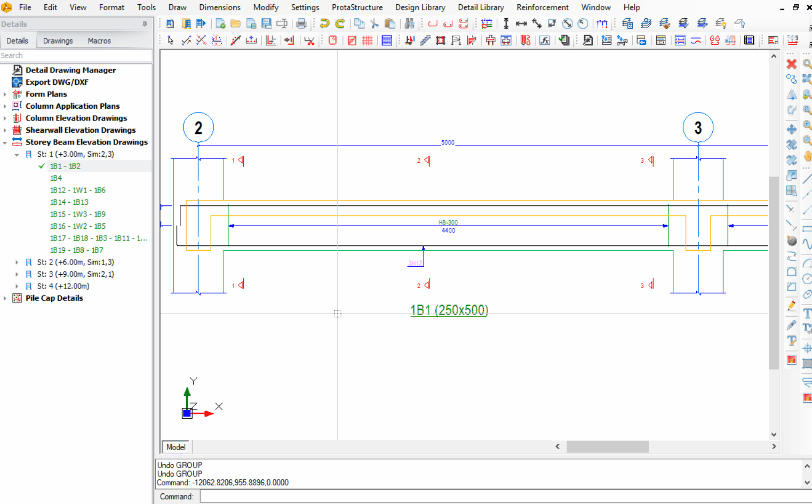Click the Command input field

[x=505, y=497]
